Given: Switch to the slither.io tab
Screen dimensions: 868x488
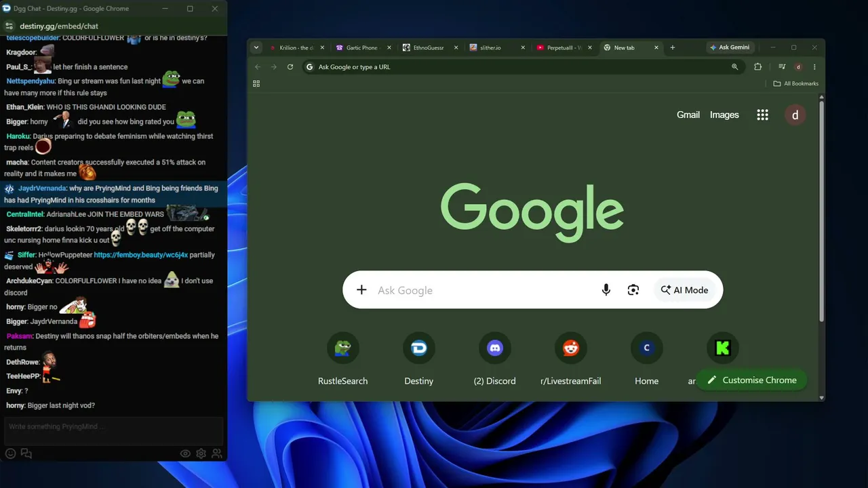Looking at the screenshot, I should 495,47.
